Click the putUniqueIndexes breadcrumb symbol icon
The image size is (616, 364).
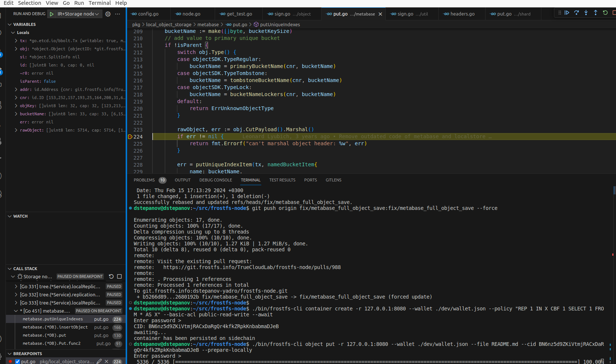point(256,24)
